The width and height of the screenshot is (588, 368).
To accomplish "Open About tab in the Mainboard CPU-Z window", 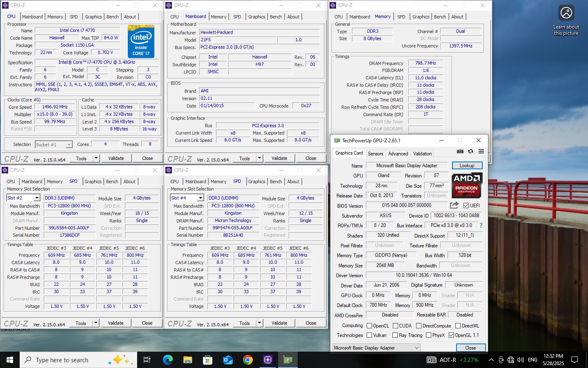I will pos(293,17).
